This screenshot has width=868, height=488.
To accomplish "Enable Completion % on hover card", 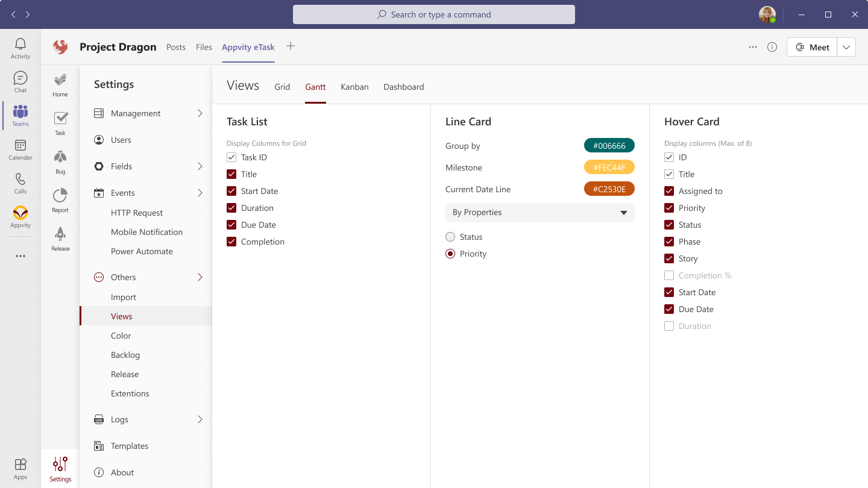I will tap(669, 275).
